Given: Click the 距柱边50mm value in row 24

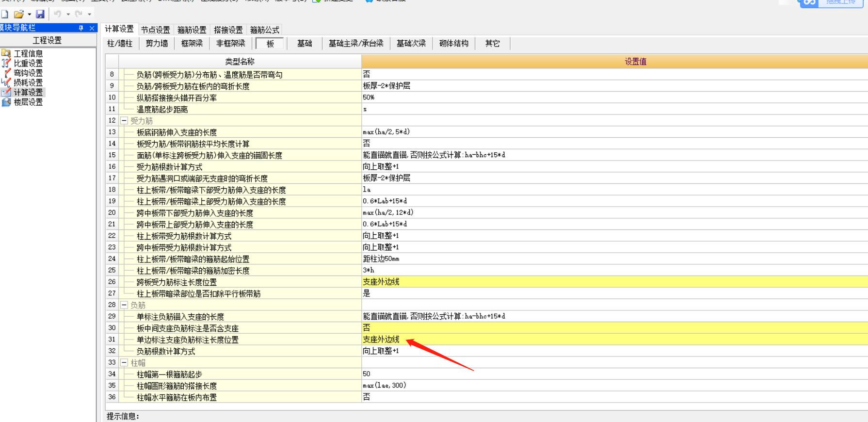Looking at the screenshot, I should (x=615, y=259).
